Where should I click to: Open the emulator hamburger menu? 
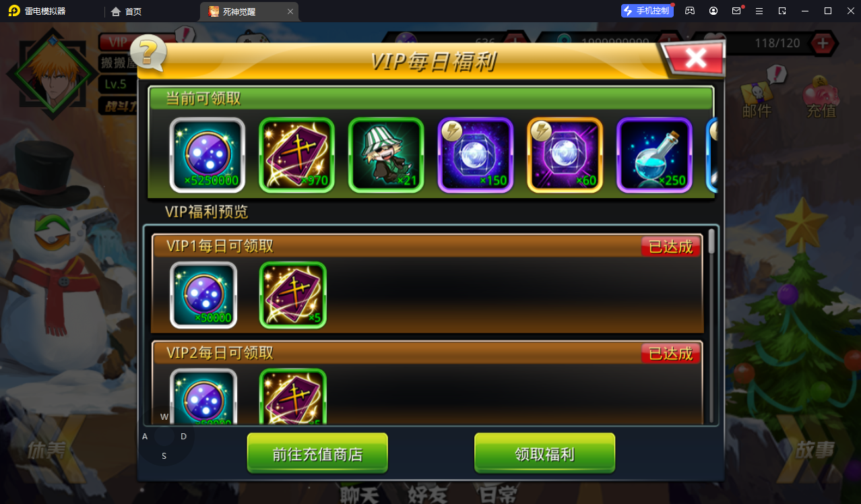[x=759, y=11]
